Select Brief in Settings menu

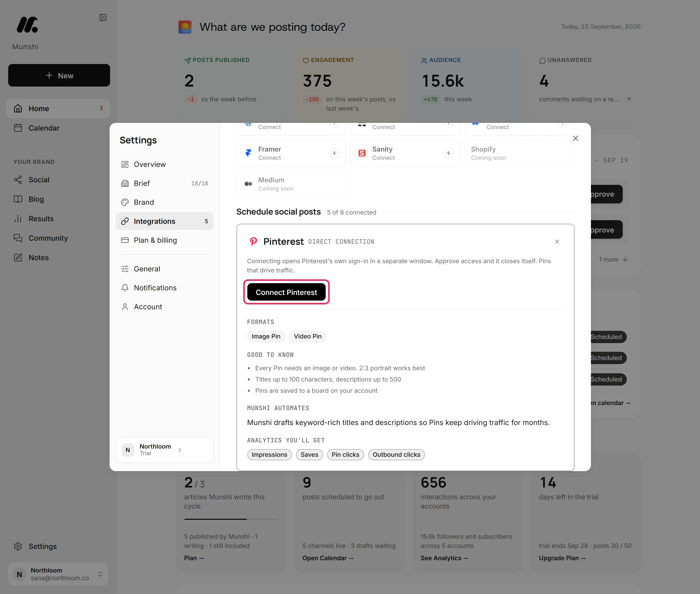coord(164,183)
